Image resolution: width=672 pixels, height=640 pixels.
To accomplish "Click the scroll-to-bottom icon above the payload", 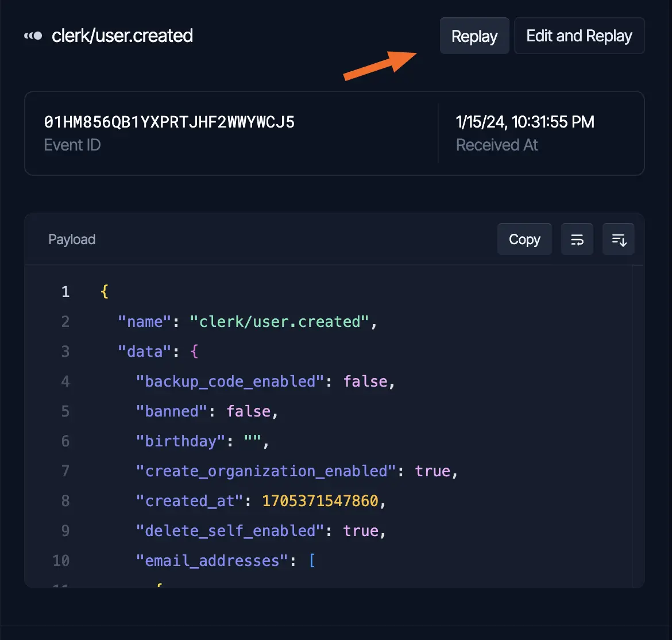I will (618, 239).
